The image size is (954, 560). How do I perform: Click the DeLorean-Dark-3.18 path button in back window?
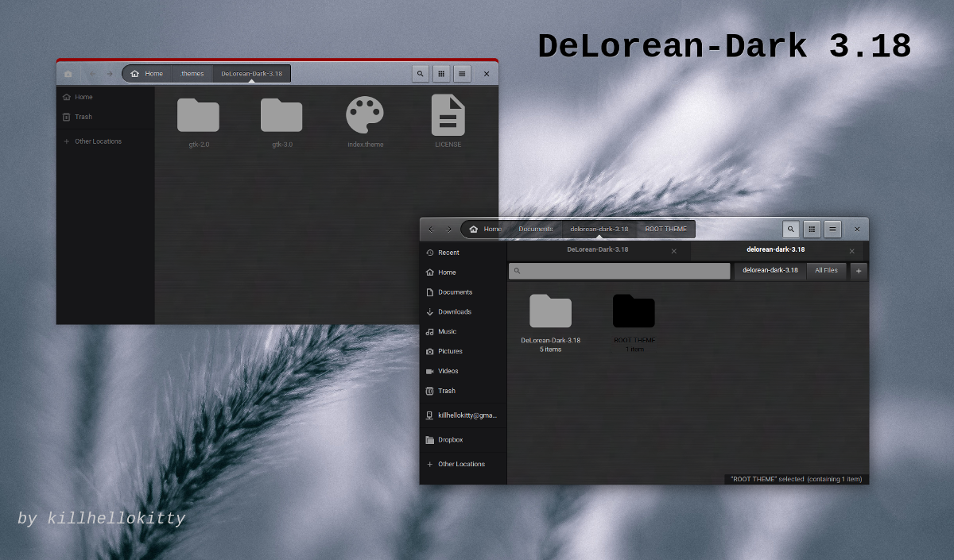pyautogui.click(x=251, y=74)
